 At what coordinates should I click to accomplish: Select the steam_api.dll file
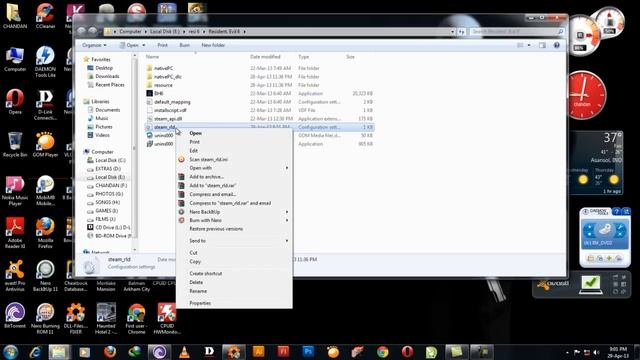tap(259, 119)
